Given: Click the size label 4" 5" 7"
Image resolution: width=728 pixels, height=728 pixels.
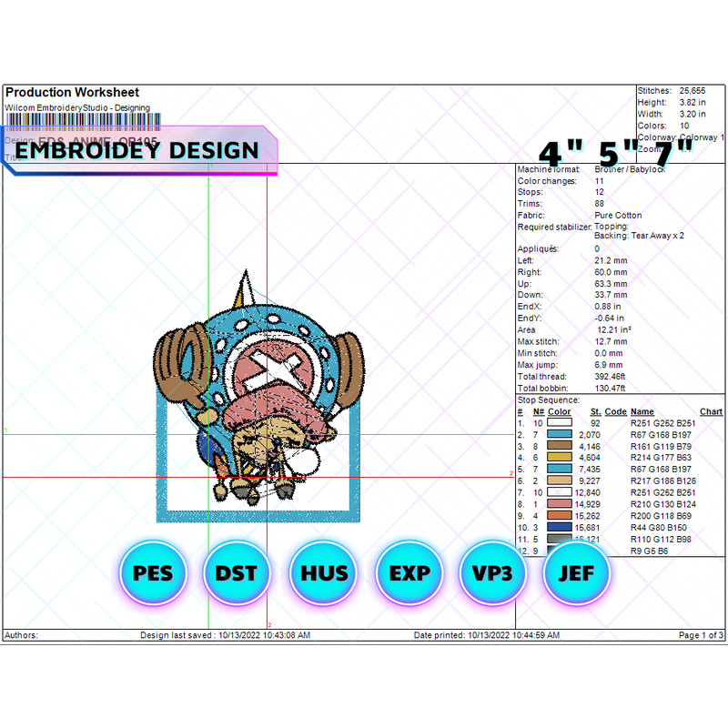Looking at the screenshot, I should [x=616, y=151].
